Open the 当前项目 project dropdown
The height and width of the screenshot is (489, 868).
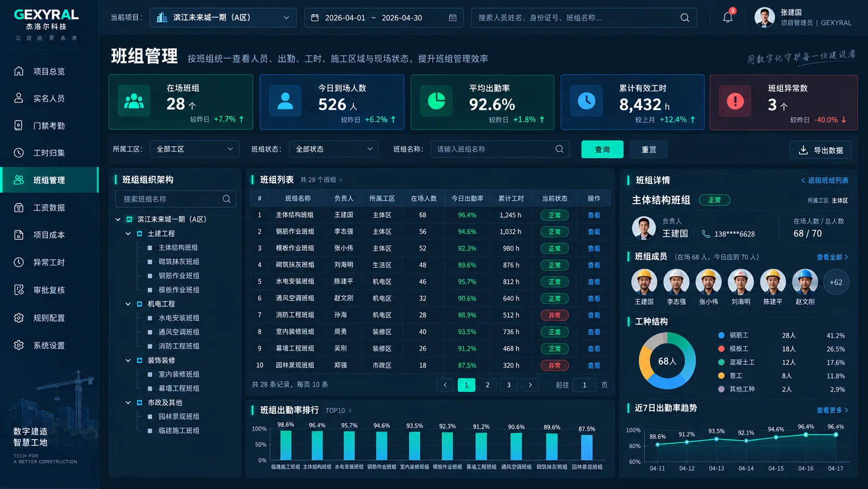click(223, 18)
